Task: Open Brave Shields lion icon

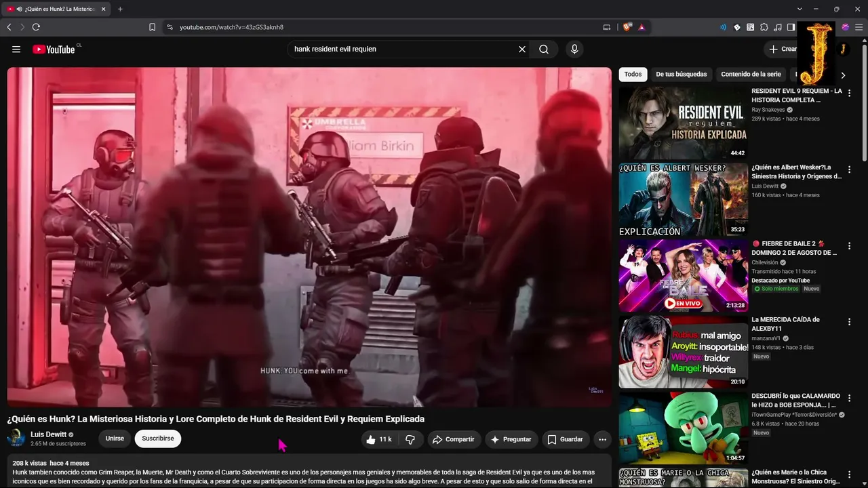Action: (x=627, y=27)
